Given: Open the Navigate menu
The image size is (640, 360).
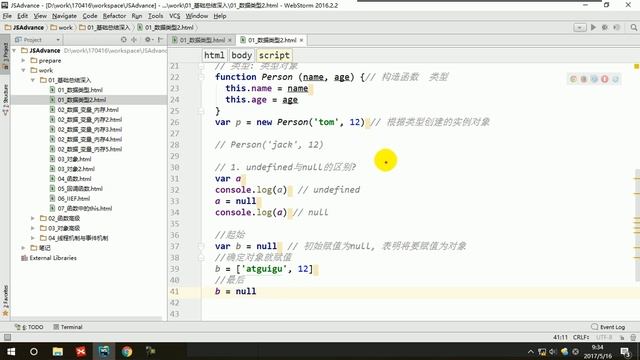Looking at the screenshot, I should click(x=64, y=16).
